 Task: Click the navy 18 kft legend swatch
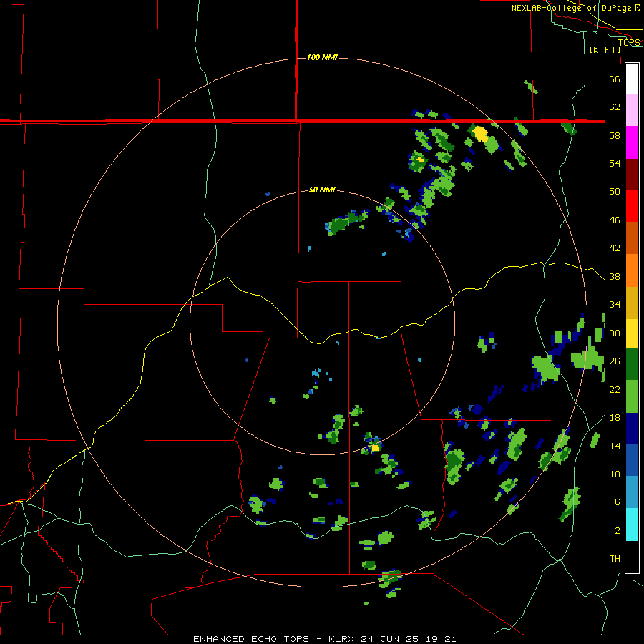(x=632, y=429)
